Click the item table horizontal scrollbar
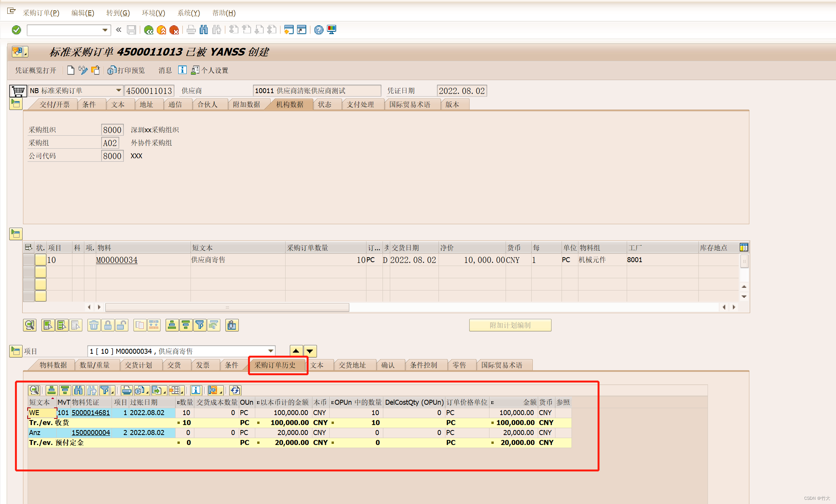836x504 pixels. point(227,307)
